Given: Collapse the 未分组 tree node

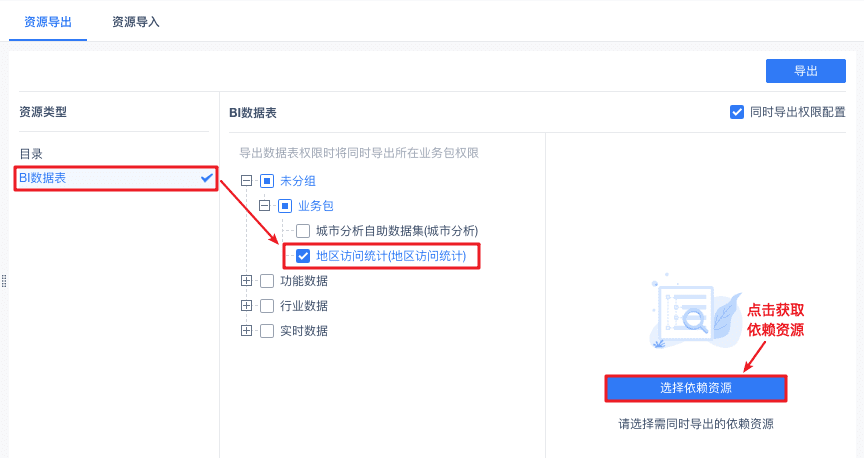Looking at the screenshot, I should pyautogui.click(x=247, y=181).
